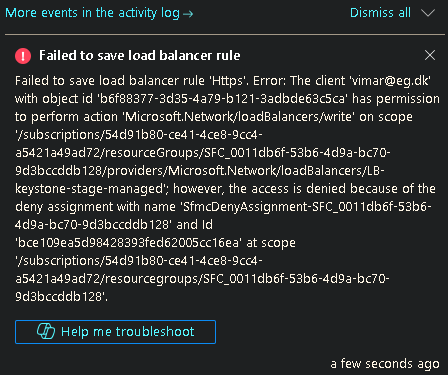Click the 'a few seconds ago' timestamp
The height and width of the screenshot is (375, 448).
(x=385, y=364)
